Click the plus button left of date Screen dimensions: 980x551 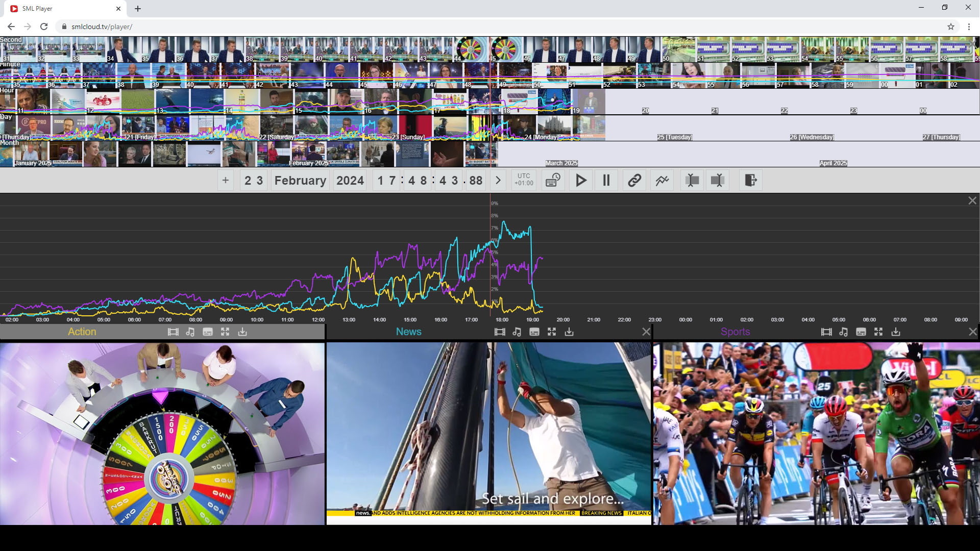pos(225,181)
